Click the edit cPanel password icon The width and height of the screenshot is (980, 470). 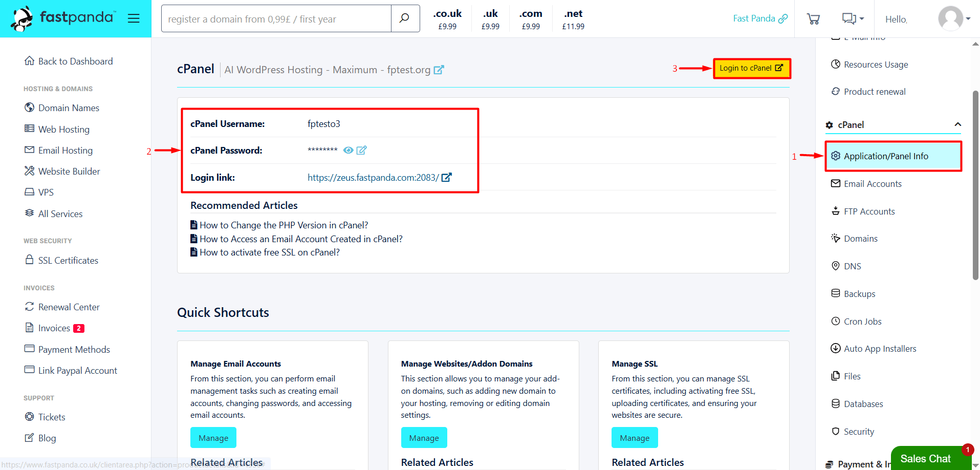pyautogui.click(x=361, y=150)
